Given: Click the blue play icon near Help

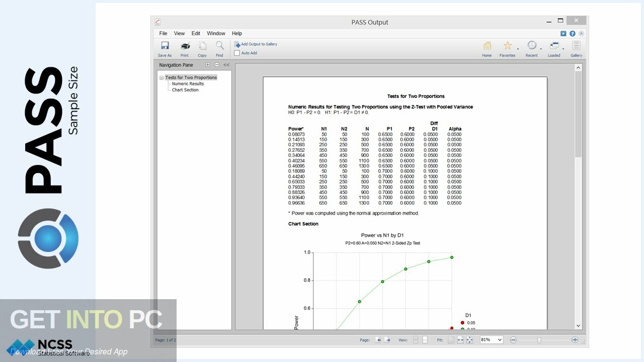Looking at the screenshot, I should [563, 34].
